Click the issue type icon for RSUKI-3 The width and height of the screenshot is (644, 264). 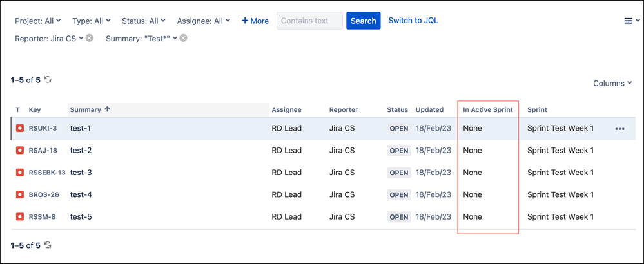tap(20, 128)
